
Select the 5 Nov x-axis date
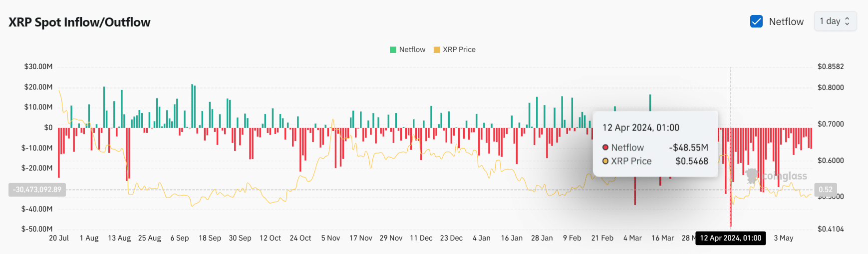tap(330, 238)
